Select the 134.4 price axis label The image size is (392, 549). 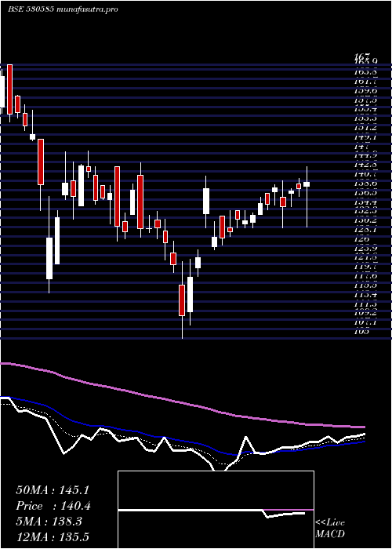(x=365, y=202)
